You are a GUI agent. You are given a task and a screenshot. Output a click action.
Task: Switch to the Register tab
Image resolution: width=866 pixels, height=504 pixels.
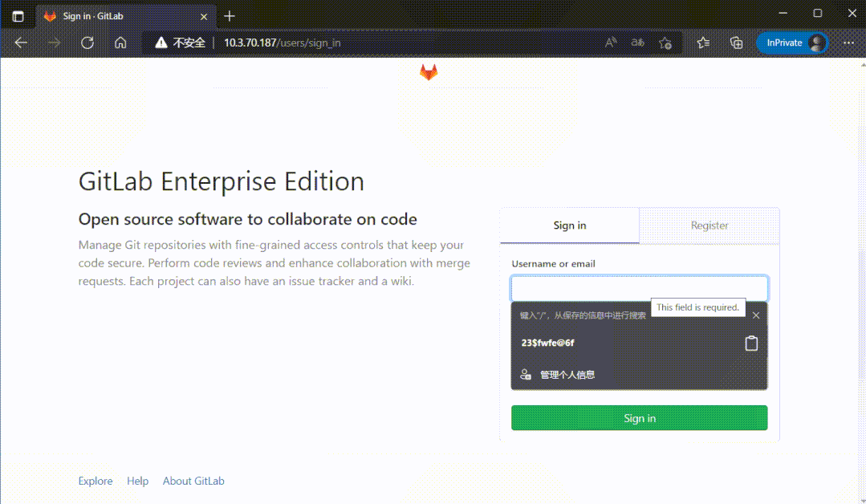pos(709,226)
